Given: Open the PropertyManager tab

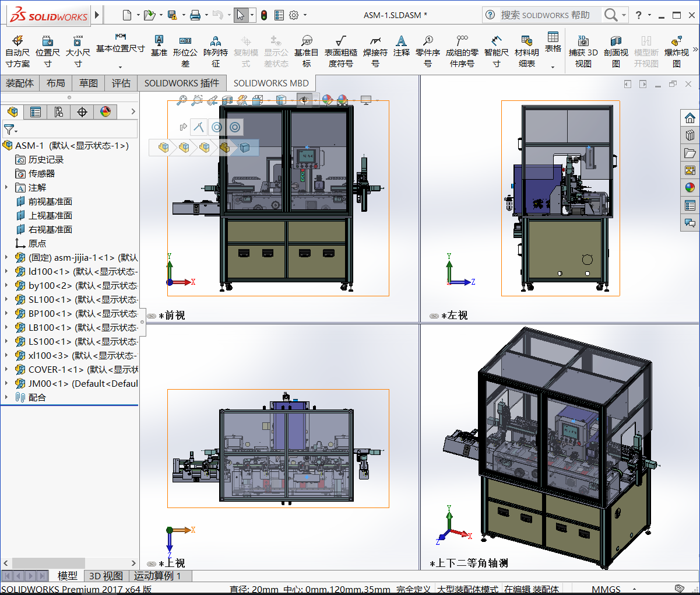Looking at the screenshot, I should [36, 111].
